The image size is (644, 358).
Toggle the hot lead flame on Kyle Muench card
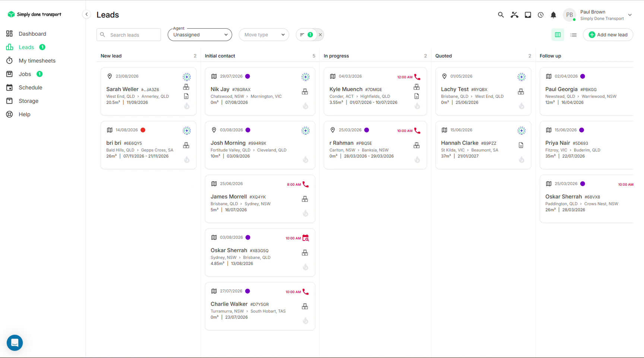coord(417,106)
